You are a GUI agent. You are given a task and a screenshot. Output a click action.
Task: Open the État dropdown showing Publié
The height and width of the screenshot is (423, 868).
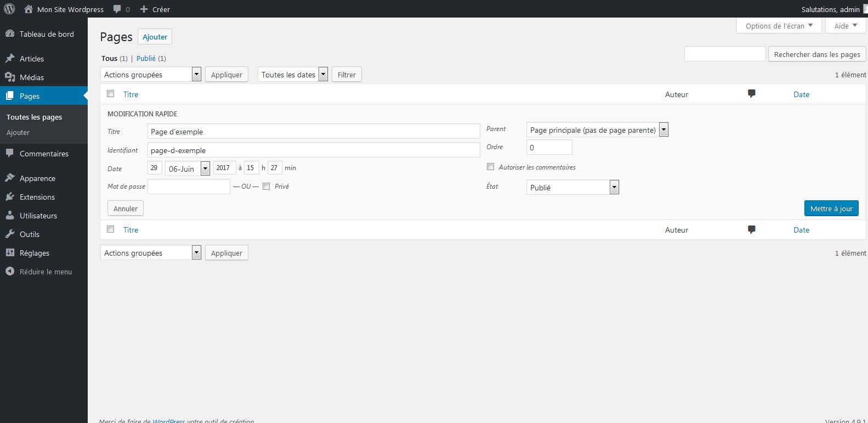click(572, 187)
